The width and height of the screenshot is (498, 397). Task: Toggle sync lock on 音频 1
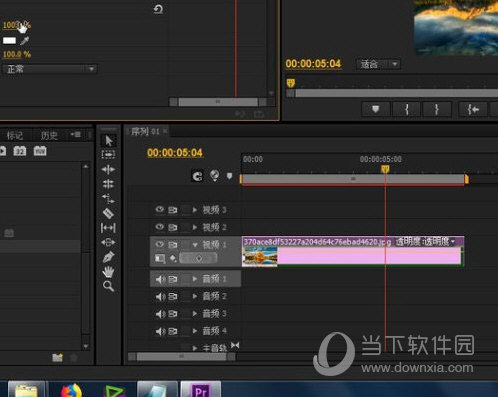pos(173,279)
